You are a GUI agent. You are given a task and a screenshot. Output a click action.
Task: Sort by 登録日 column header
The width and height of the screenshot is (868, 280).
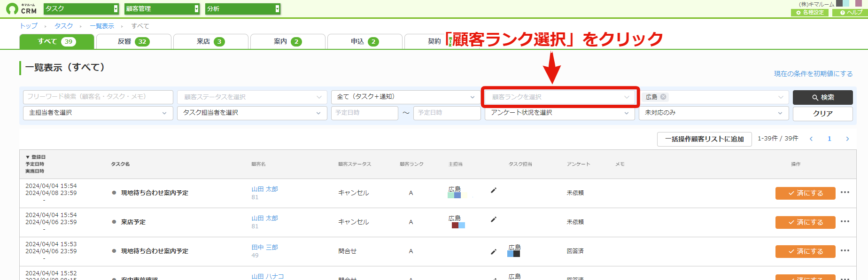coord(36,157)
